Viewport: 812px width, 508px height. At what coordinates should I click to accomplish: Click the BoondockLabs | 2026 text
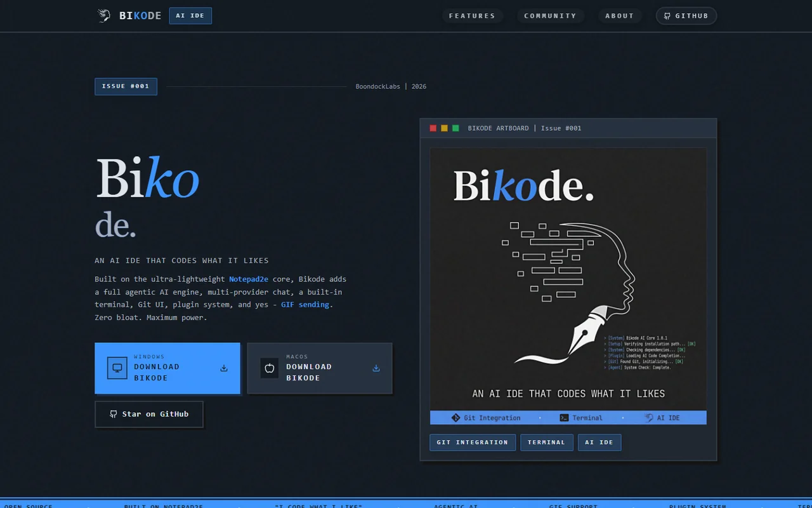point(391,86)
